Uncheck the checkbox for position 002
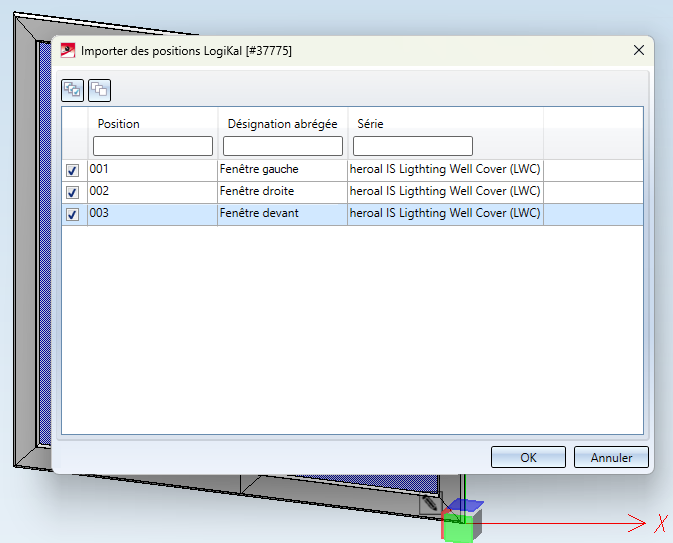 pyautogui.click(x=73, y=192)
